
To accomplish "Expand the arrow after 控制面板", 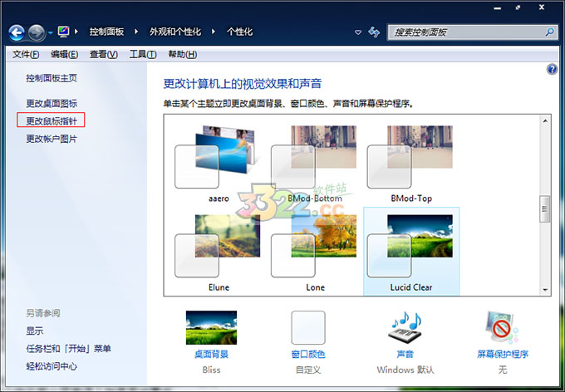I will pos(136,32).
